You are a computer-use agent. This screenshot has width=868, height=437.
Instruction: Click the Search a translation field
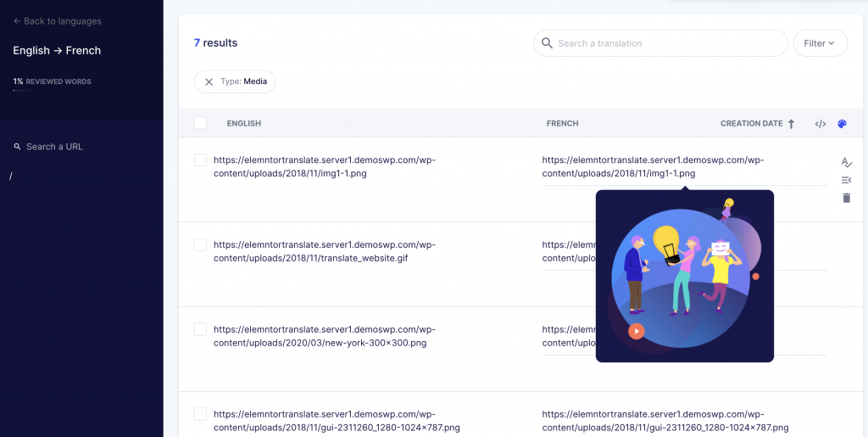(x=660, y=43)
